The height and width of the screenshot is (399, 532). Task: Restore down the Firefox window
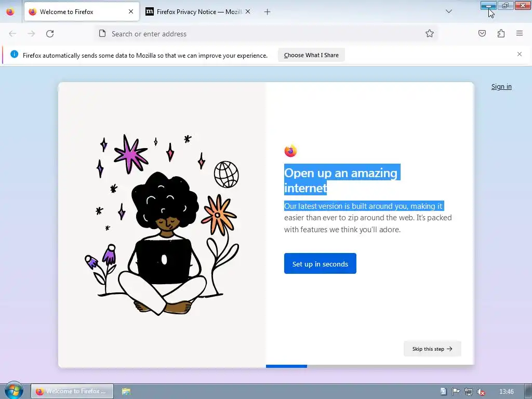tap(506, 5)
